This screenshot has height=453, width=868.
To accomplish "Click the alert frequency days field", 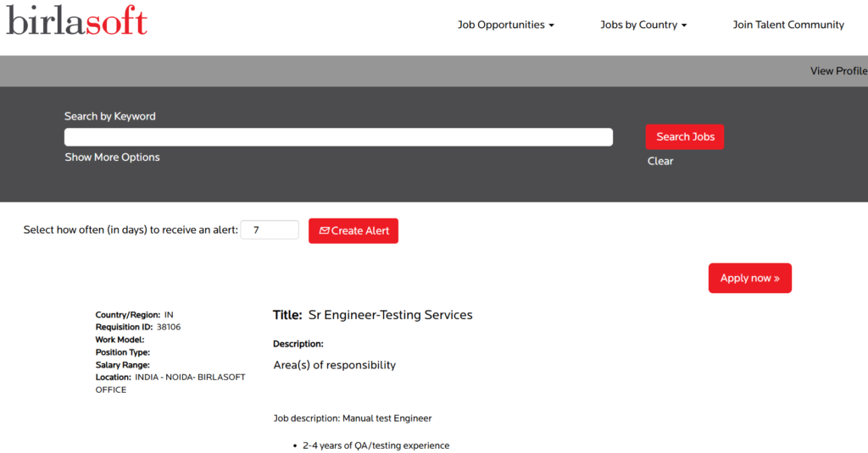I will pos(270,229).
